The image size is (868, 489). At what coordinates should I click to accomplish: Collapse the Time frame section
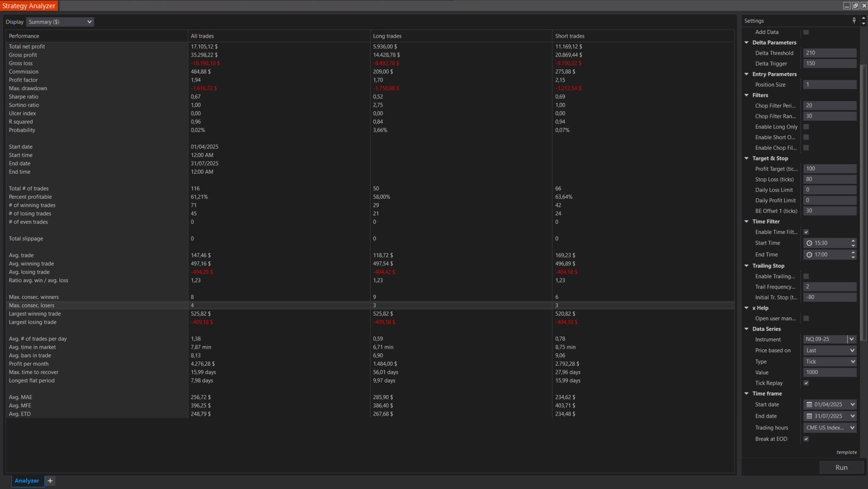[746, 393]
